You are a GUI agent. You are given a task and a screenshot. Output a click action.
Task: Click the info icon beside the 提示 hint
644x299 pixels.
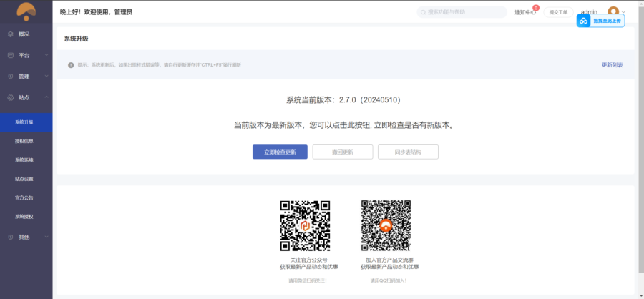71,65
